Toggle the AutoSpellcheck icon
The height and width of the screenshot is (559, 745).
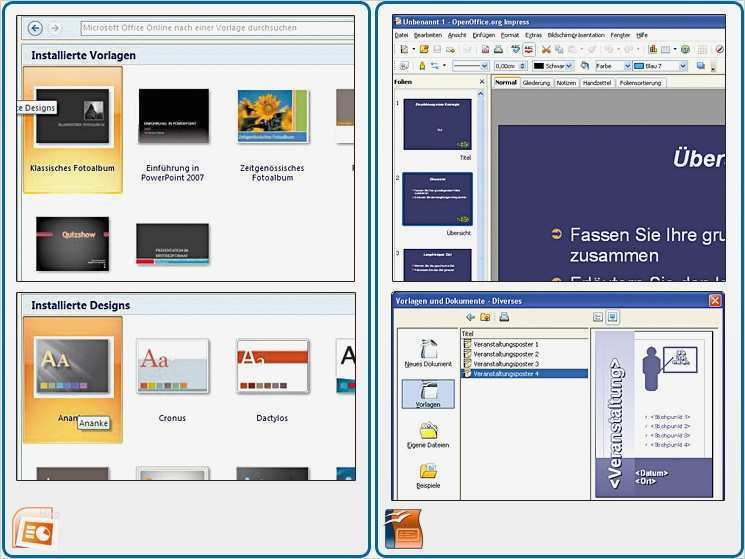click(529, 50)
